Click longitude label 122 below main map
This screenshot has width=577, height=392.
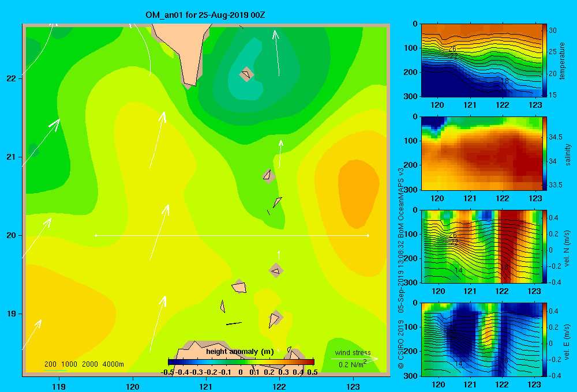280,386
